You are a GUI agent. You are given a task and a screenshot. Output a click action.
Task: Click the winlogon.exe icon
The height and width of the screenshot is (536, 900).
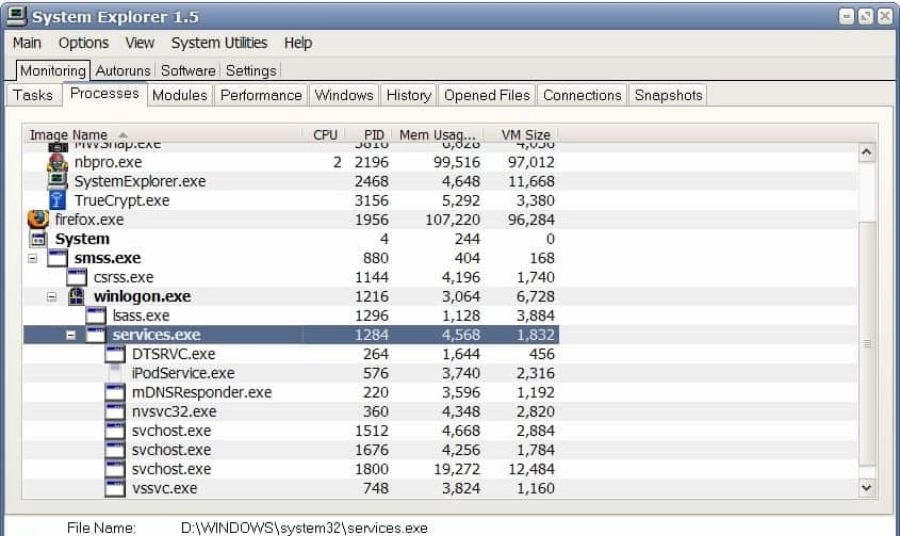point(76,296)
